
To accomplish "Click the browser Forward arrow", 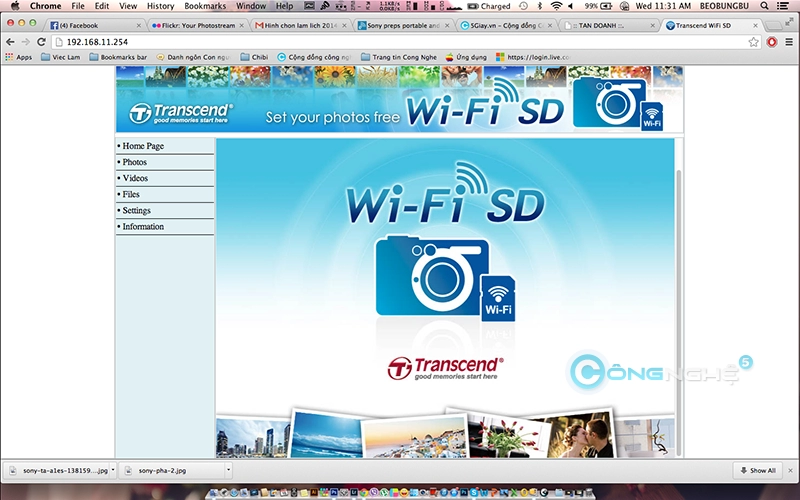I will click(26, 42).
